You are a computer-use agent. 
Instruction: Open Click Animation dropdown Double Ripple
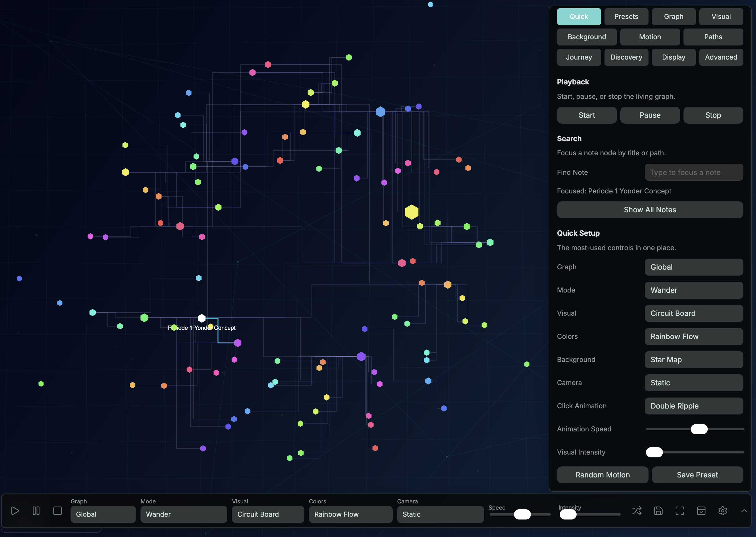(694, 406)
